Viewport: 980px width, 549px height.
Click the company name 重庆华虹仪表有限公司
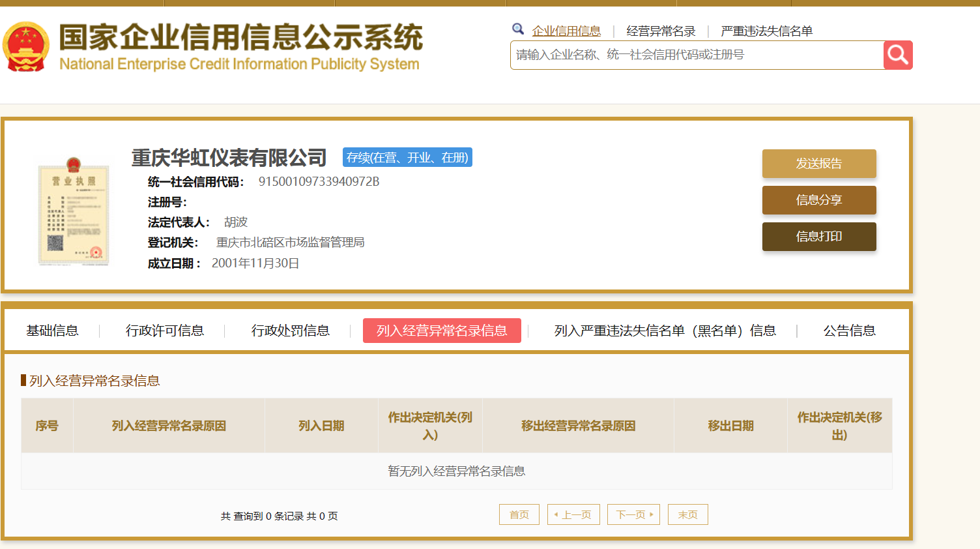click(x=229, y=157)
